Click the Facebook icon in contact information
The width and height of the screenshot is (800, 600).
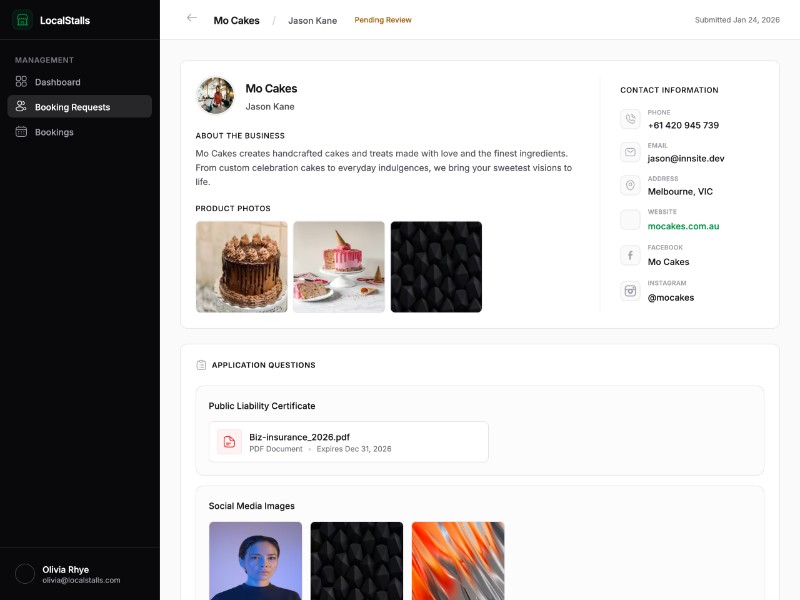point(630,255)
